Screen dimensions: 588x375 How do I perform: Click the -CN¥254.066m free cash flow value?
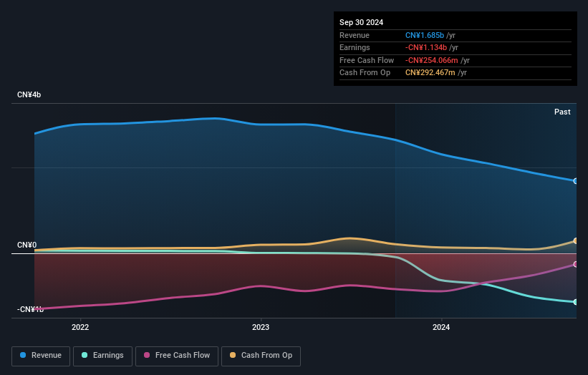coord(432,60)
